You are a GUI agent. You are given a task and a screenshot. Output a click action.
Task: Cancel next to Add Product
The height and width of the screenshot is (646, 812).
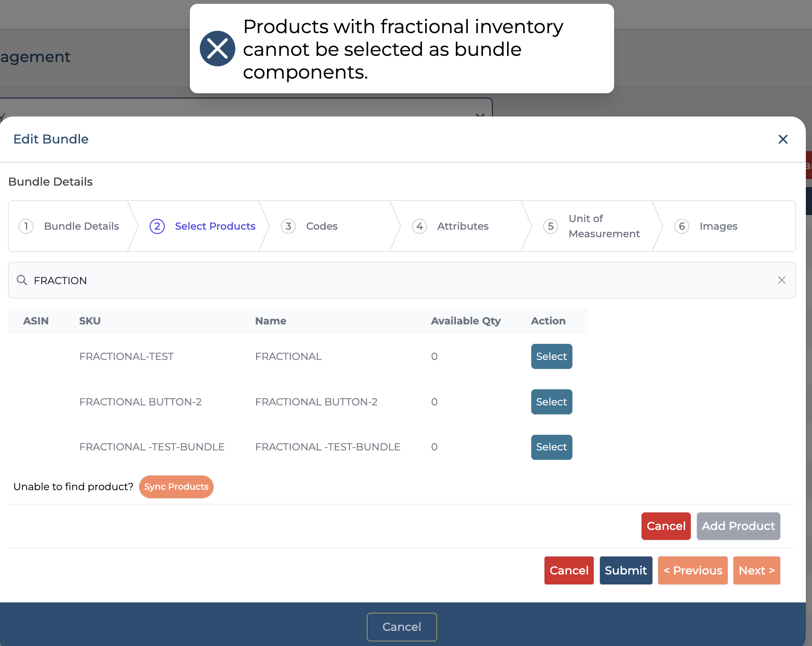tap(665, 526)
